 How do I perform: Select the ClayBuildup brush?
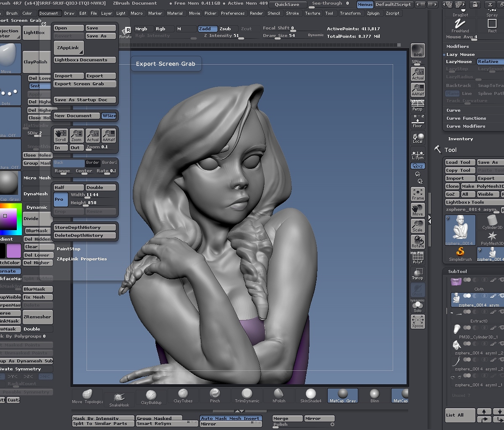151,397
